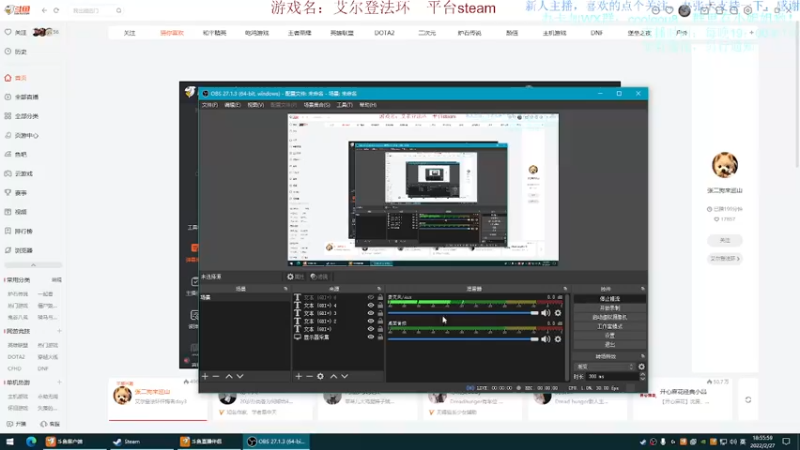The width and height of the screenshot is (800, 450).
Task: Lock the 显示器采集 source
Action: coord(380,337)
